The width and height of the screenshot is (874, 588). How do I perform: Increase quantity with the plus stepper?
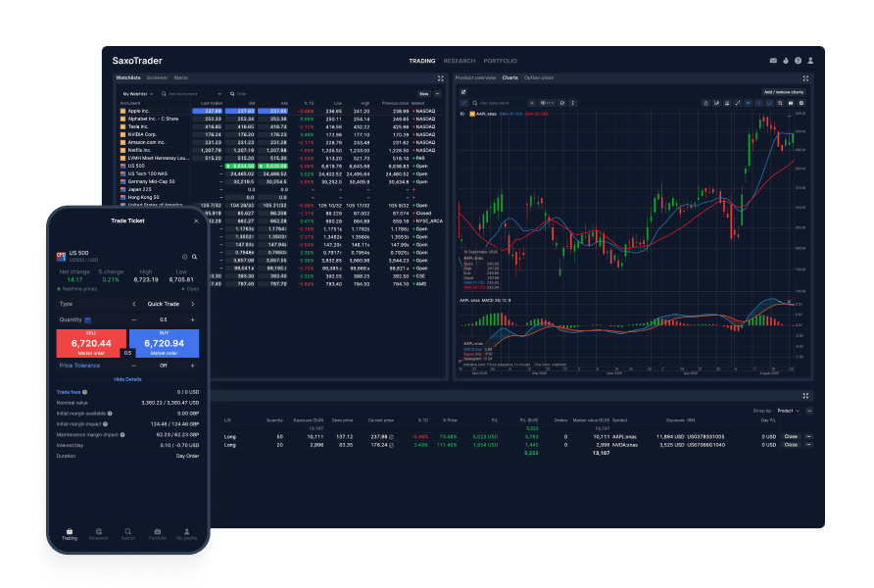click(x=192, y=319)
